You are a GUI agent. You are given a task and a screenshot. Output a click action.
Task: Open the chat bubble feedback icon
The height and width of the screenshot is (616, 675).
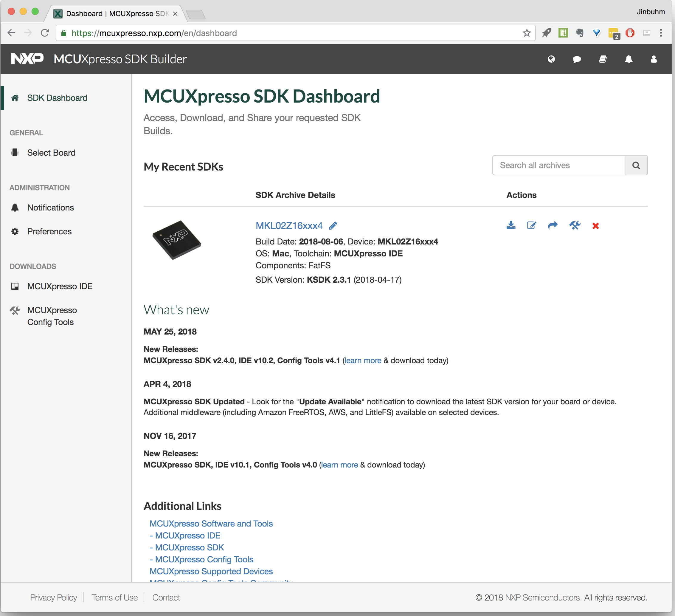point(577,60)
